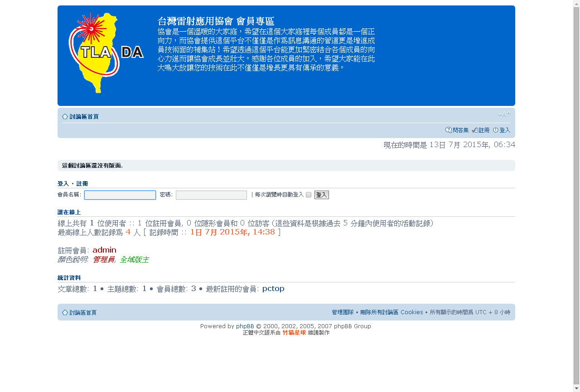Enable auto-login on each visit checkbox

[x=309, y=195]
